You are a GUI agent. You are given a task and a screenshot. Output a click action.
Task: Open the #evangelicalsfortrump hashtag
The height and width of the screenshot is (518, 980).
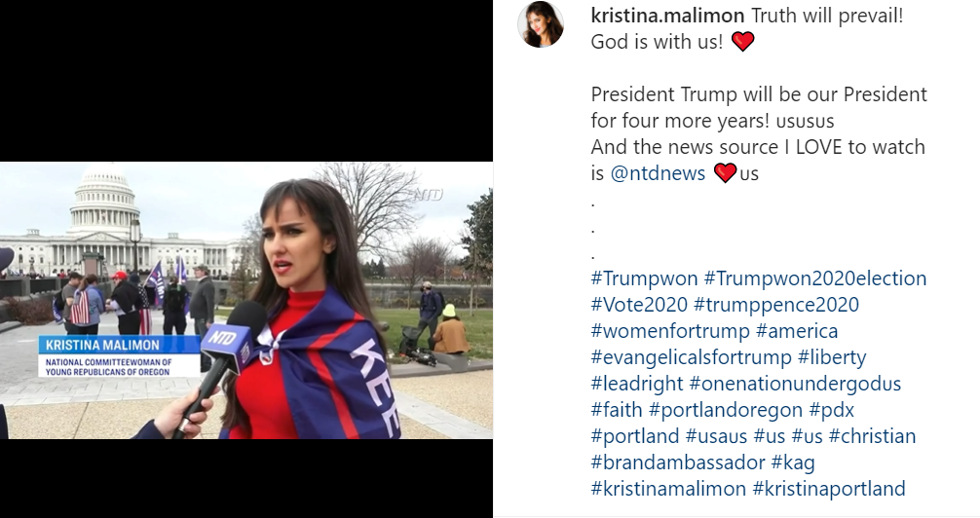692,356
